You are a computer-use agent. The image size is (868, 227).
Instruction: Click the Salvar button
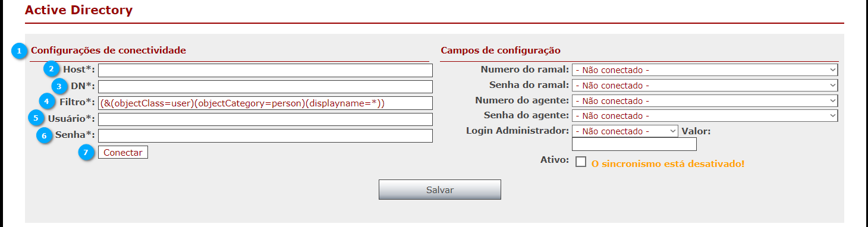click(x=440, y=190)
